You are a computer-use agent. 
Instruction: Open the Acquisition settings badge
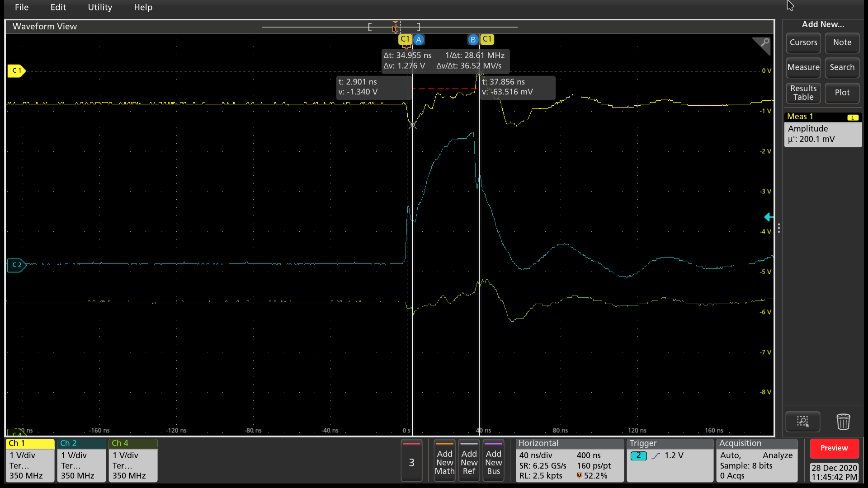tap(756, 460)
